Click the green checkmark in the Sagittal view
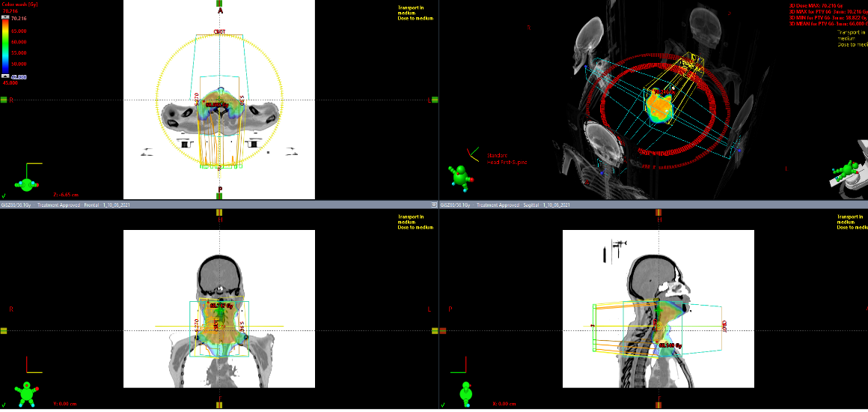This screenshot has height=412, width=868. tap(443, 405)
